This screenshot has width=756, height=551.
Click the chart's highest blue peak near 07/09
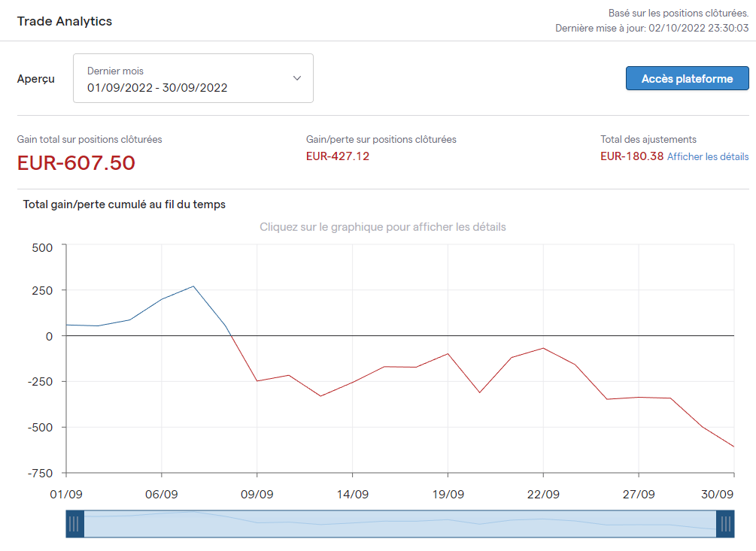point(193,286)
